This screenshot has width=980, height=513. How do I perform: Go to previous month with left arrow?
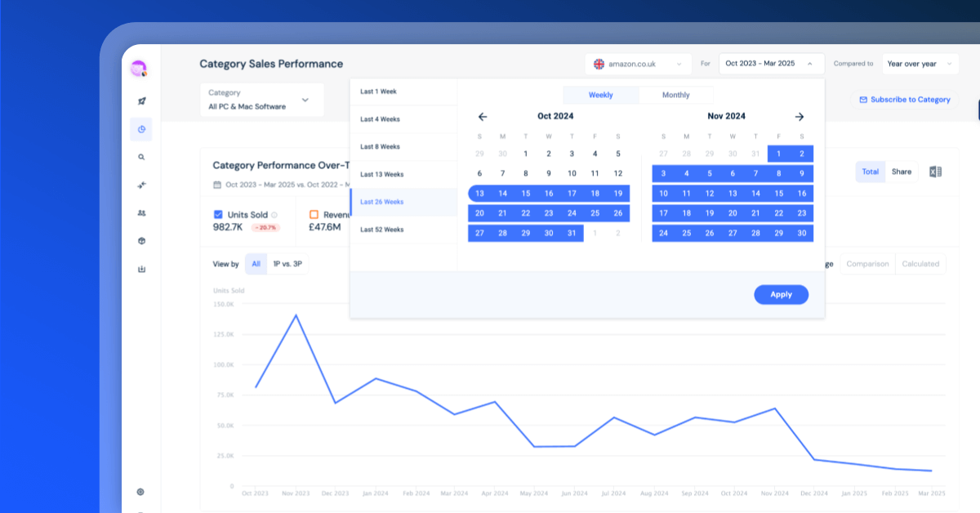(x=483, y=117)
